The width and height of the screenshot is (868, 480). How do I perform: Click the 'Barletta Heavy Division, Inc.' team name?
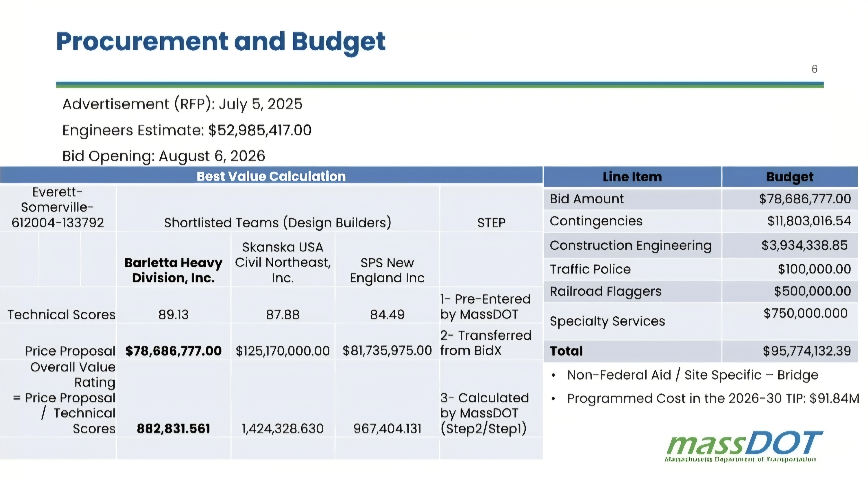(x=173, y=270)
